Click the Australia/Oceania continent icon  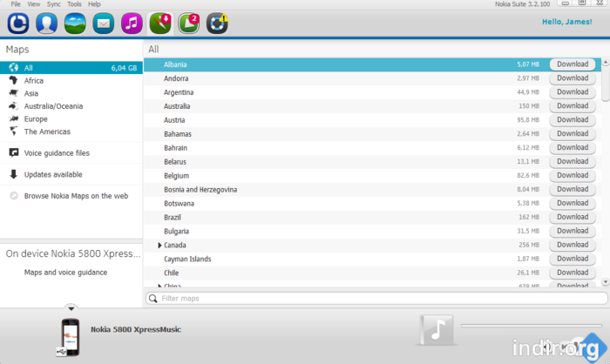(x=14, y=105)
